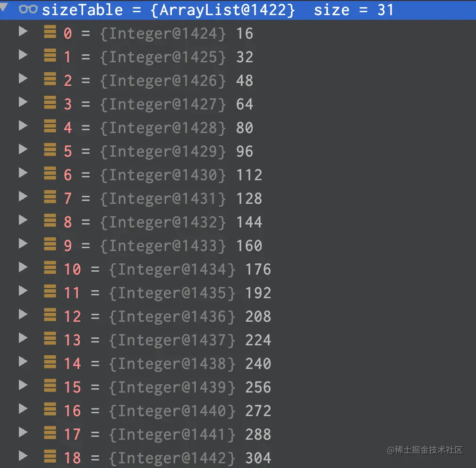
Task: Select the {Integer@1424} text
Action: pyautogui.click(x=163, y=33)
